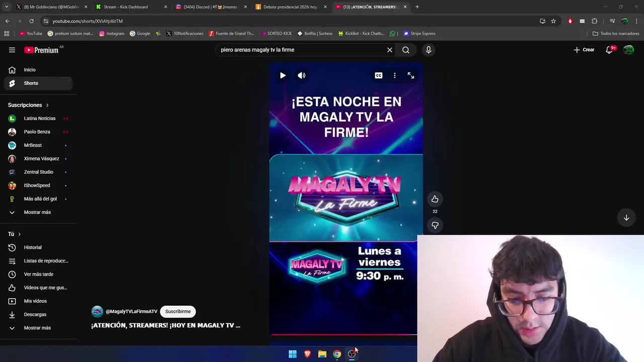Go to the next Short arrow
Image resolution: width=644 pixels, height=362 pixels.
pos(626,218)
